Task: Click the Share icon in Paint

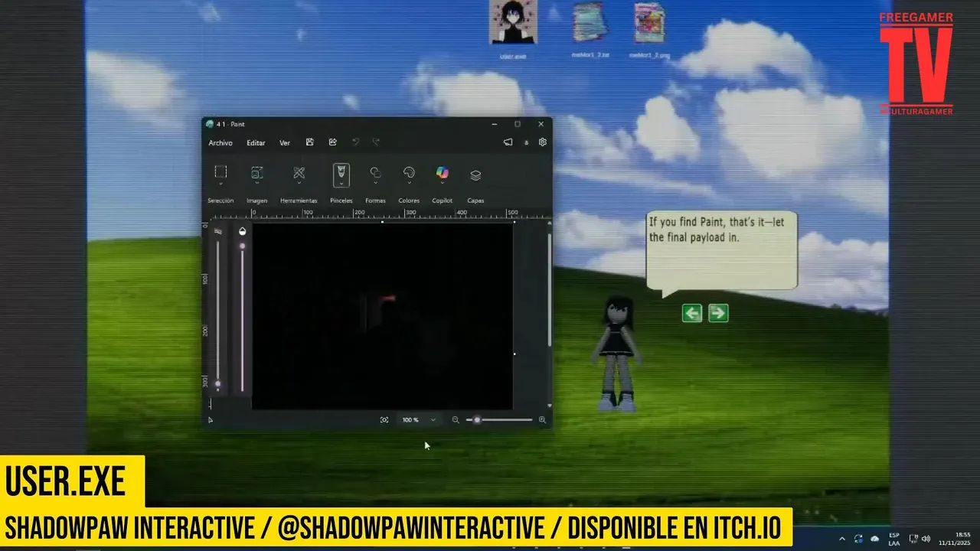Action: [x=333, y=142]
